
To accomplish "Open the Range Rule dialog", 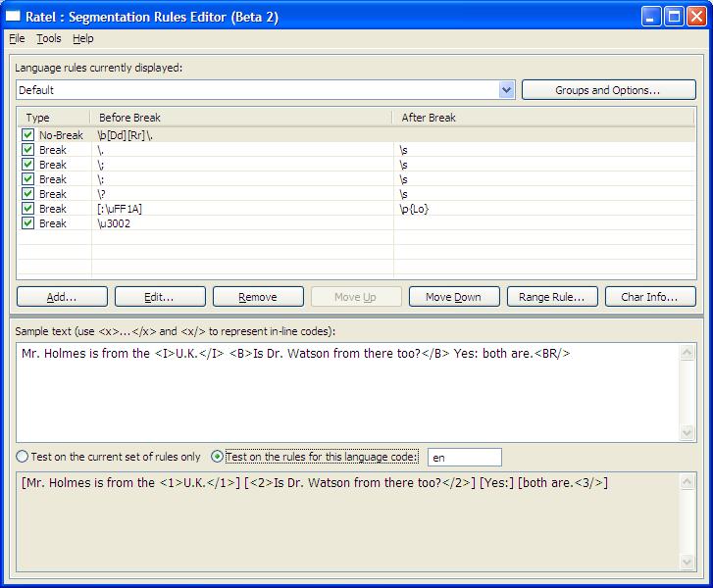I will tap(552, 297).
